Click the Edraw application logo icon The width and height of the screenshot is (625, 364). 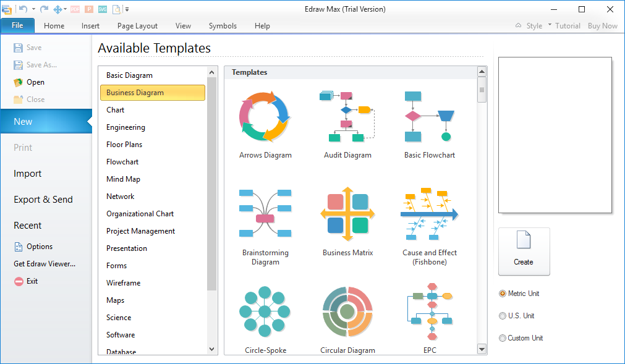pos(7,9)
